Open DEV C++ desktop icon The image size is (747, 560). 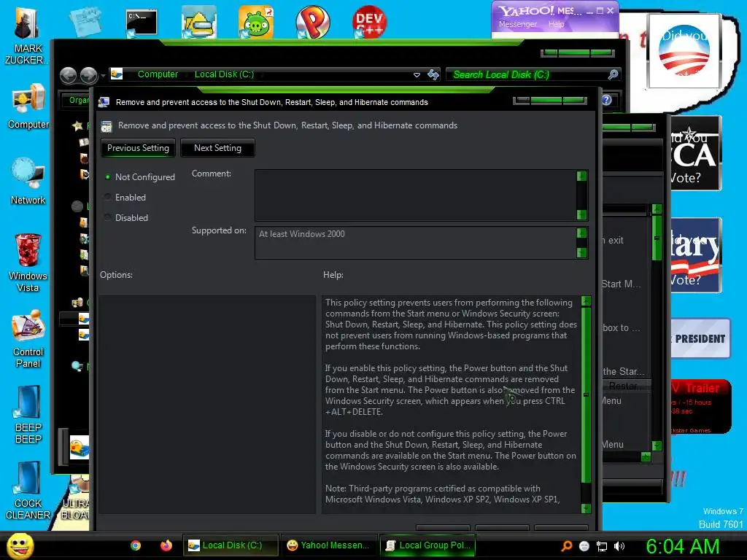click(369, 22)
